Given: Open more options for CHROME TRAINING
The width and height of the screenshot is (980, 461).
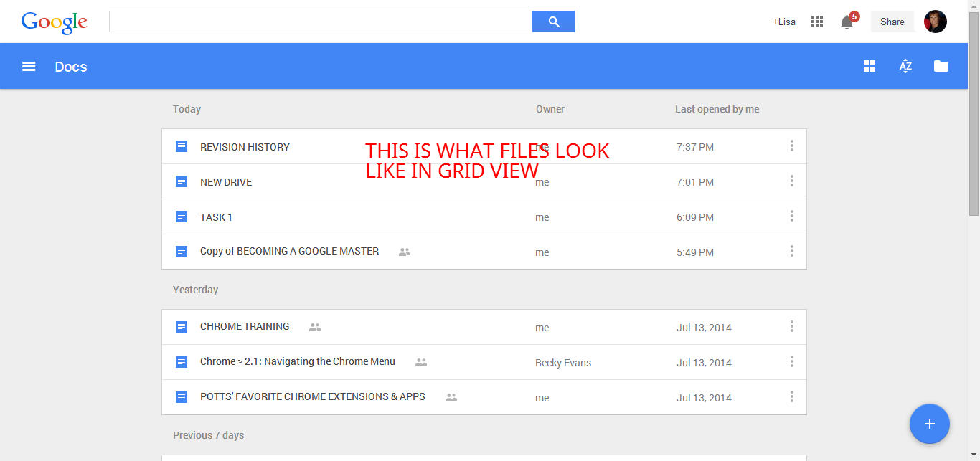Looking at the screenshot, I should [792, 327].
